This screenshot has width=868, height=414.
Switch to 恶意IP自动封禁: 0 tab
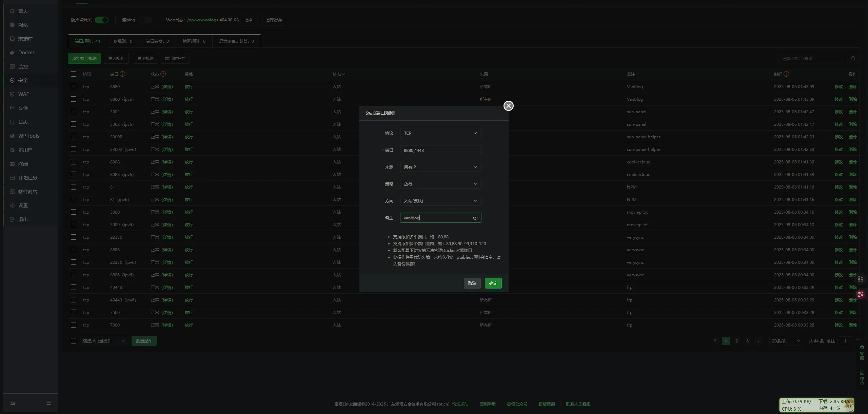(x=237, y=41)
